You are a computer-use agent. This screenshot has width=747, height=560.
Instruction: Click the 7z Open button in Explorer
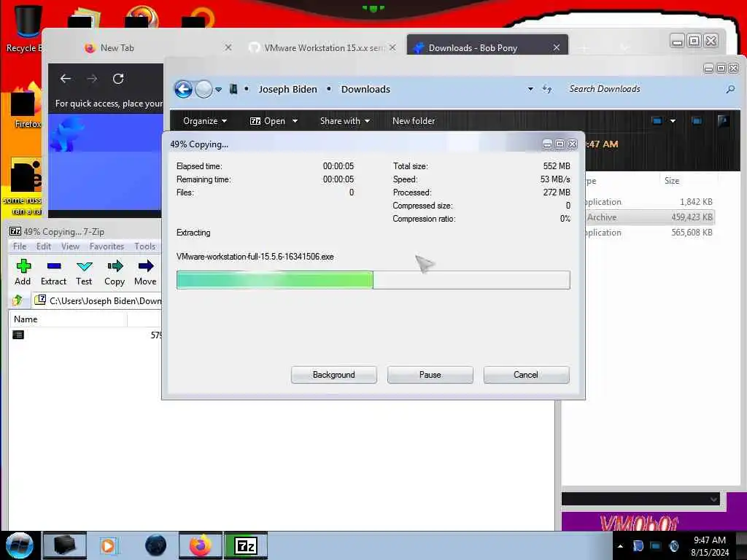(268, 121)
